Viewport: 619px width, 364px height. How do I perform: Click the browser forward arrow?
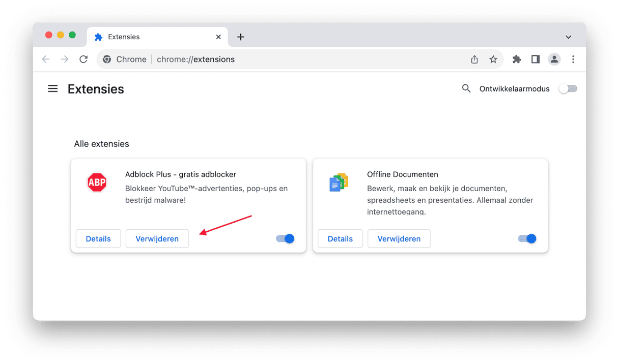[x=65, y=59]
